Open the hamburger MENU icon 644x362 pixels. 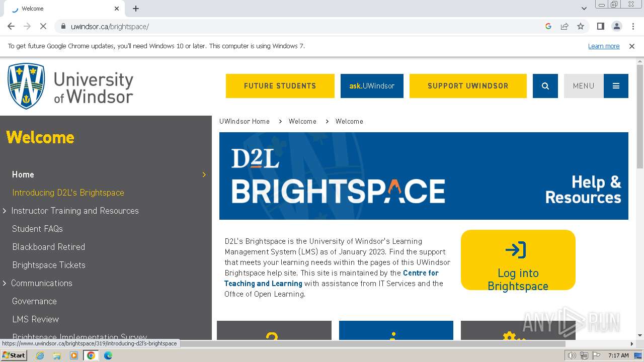[x=616, y=86]
